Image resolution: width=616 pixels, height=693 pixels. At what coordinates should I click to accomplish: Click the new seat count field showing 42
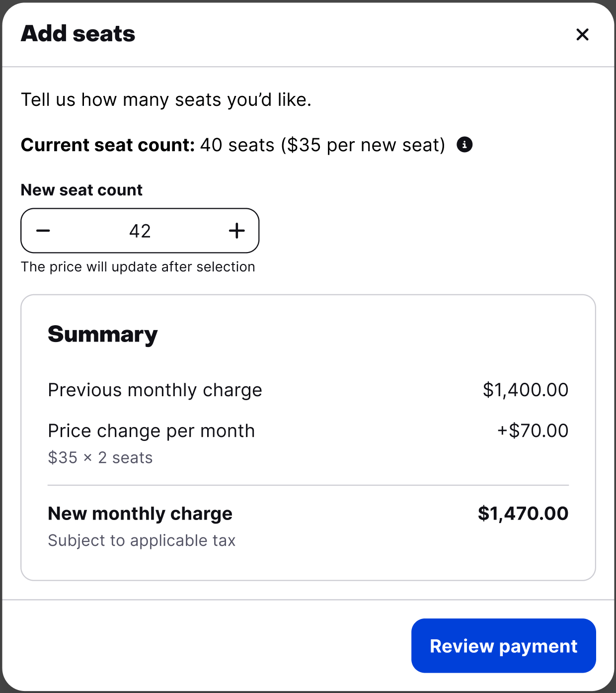[x=140, y=231]
